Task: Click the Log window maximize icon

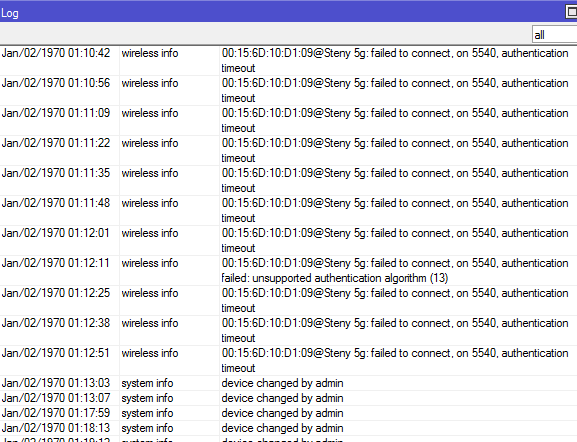Action: (571, 12)
